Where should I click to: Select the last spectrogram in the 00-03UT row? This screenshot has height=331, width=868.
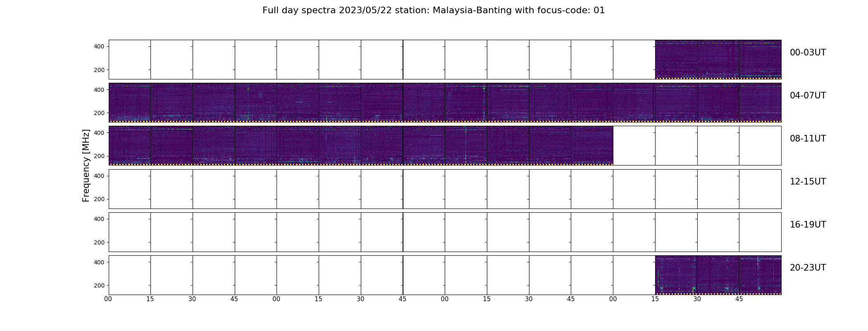(760, 60)
